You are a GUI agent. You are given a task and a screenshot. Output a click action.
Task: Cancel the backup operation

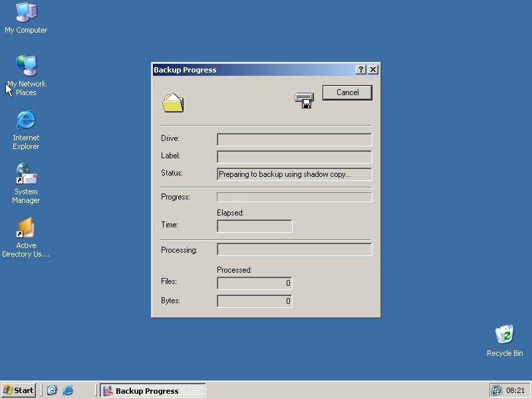click(x=347, y=92)
